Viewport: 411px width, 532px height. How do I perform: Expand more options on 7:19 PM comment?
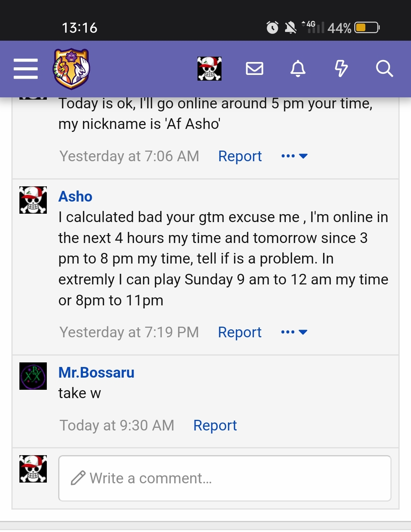pos(294,332)
